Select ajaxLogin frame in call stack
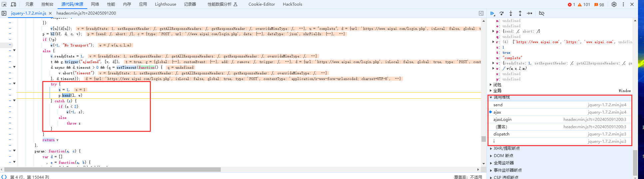Image resolution: width=644 pixels, height=179 pixels. [502, 120]
